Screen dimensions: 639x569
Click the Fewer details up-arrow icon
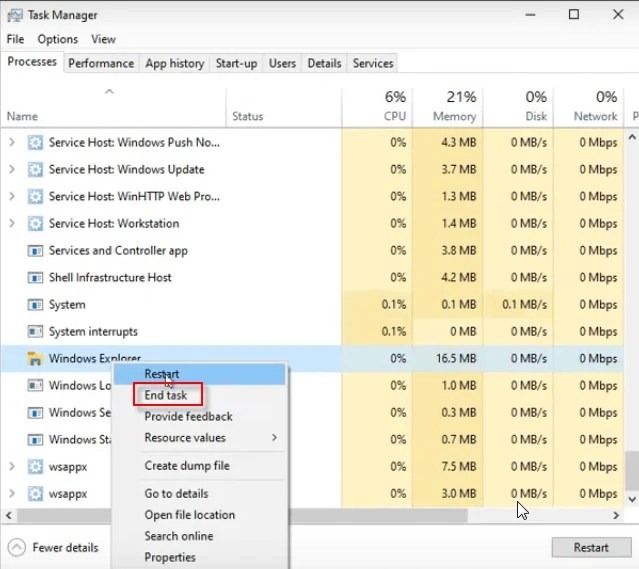click(x=17, y=547)
